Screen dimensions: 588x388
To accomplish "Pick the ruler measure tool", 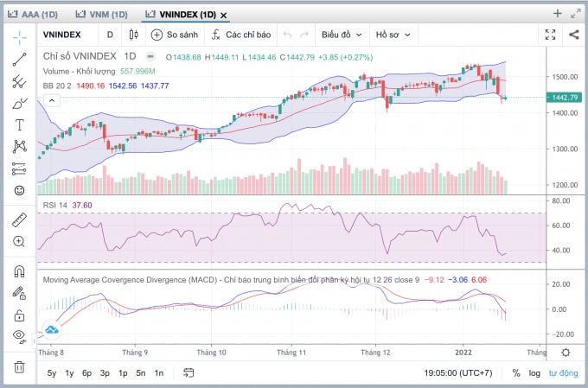I will click(x=20, y=220).
